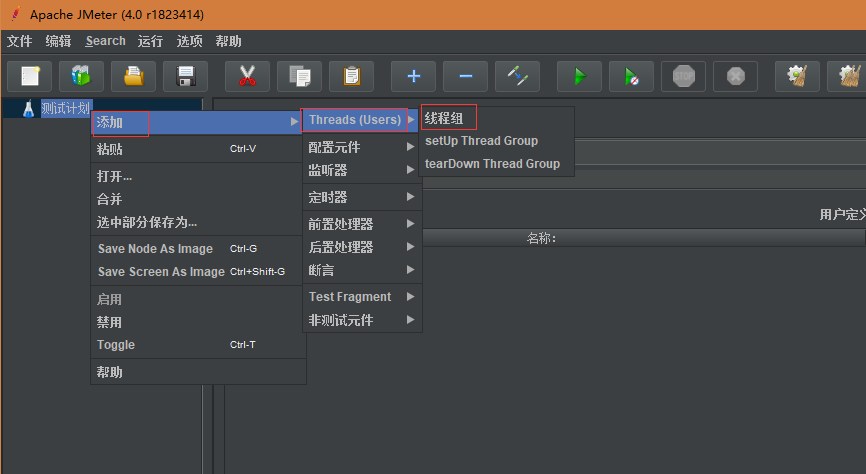Expand the 前置处理器 submenu
Screen dimensions: 866x474
pos(361,224)
